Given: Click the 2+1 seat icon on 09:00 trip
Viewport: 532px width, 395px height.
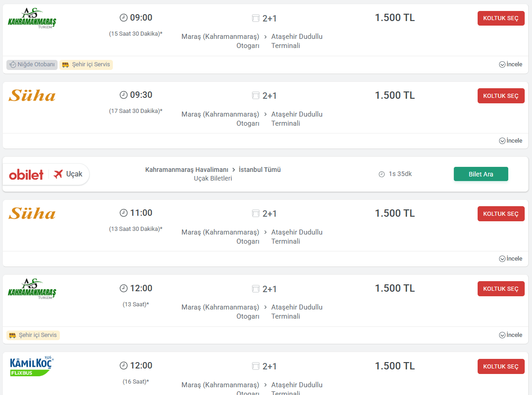Looking at the screenshot, I should pyautogui.click(x=255, y=18).
